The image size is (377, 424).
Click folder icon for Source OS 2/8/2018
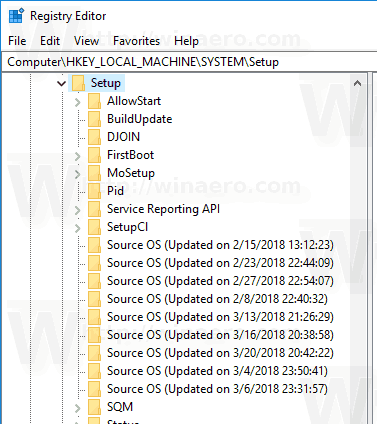point(94,299)
